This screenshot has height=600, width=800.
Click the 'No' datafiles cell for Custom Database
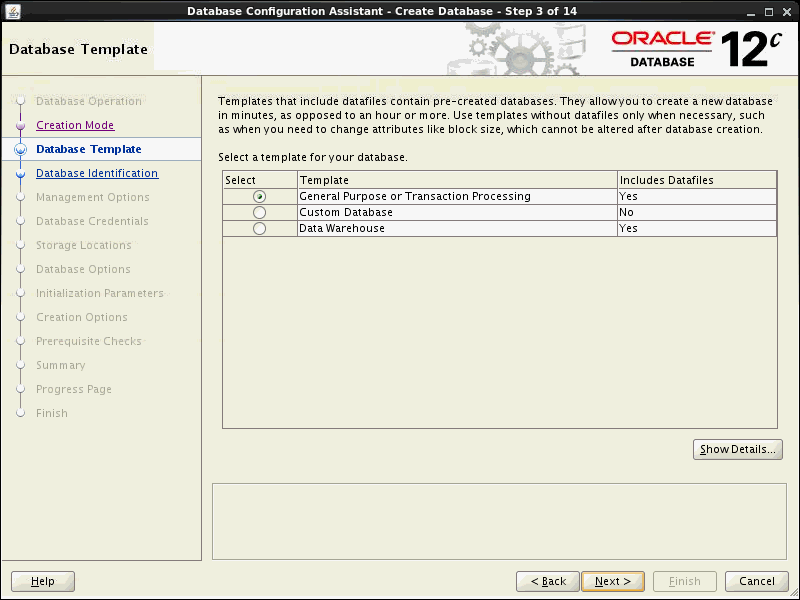coord(697,212)
